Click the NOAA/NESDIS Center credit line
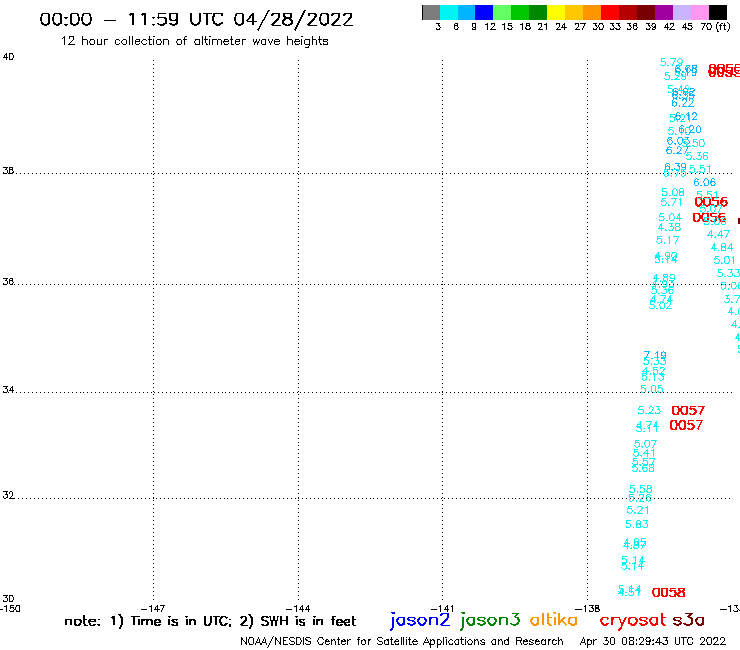Image resolution: width=740 pixels, height=650 pixels. (x=402, y=642)
